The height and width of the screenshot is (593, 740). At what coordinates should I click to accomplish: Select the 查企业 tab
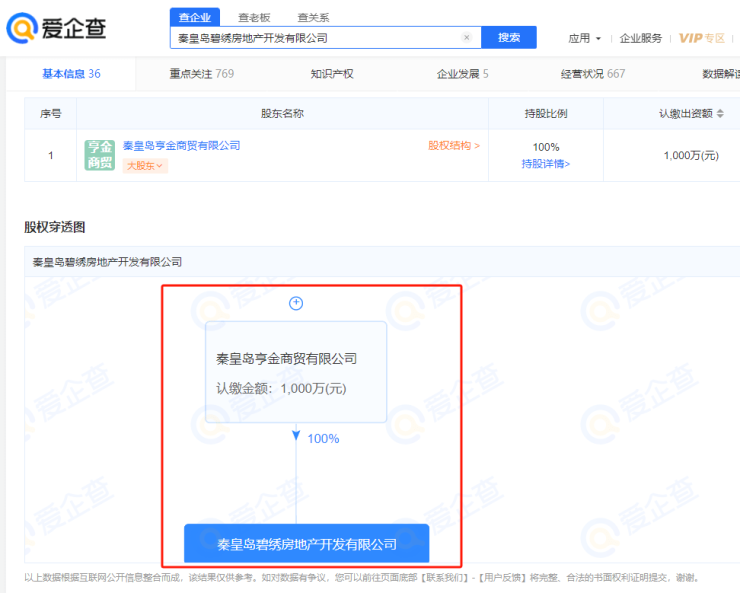pyautogui.click(x=195, y=17)
